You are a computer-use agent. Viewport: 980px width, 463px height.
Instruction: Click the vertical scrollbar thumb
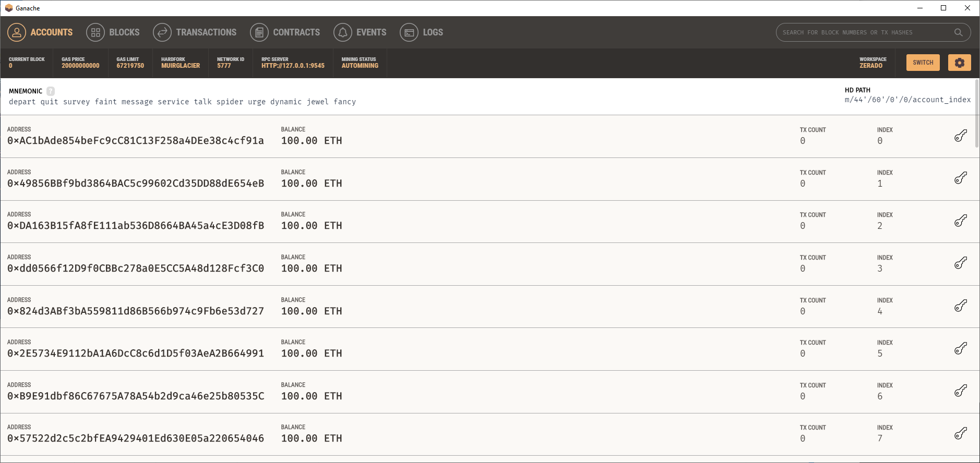click(x=977, y=113)
